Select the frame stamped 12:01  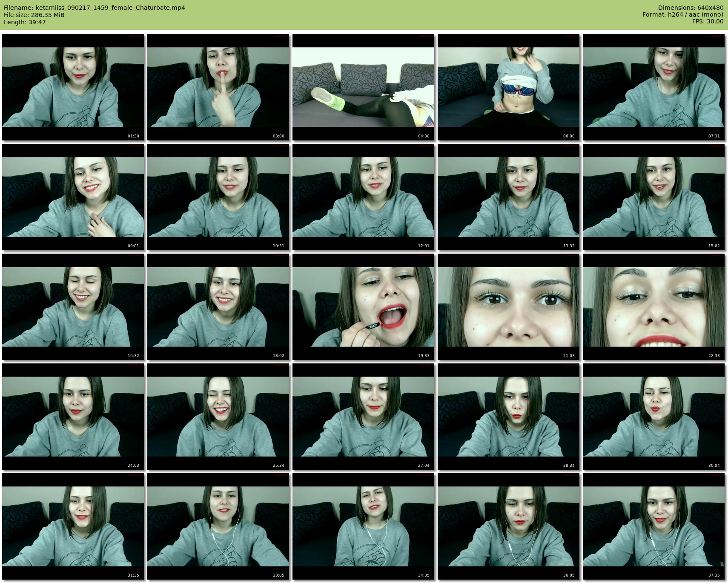[364, 197]
